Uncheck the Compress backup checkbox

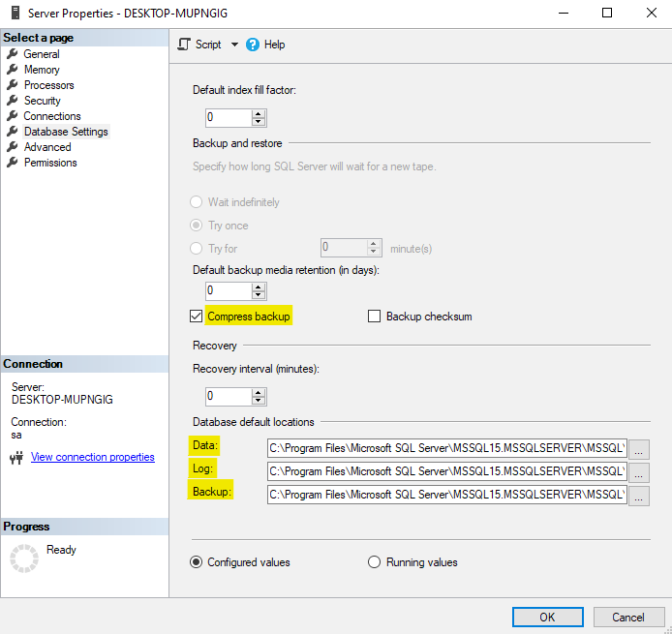197,317
